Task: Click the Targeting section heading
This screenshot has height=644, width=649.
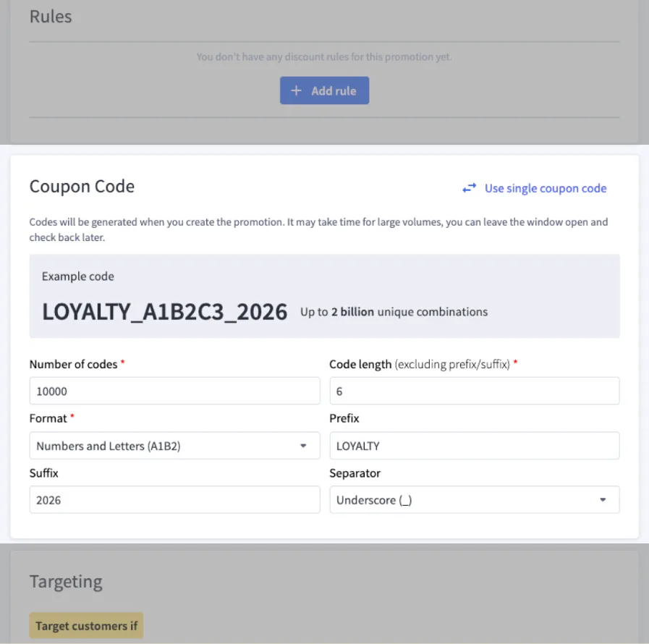Action: [x=66, y=581]
